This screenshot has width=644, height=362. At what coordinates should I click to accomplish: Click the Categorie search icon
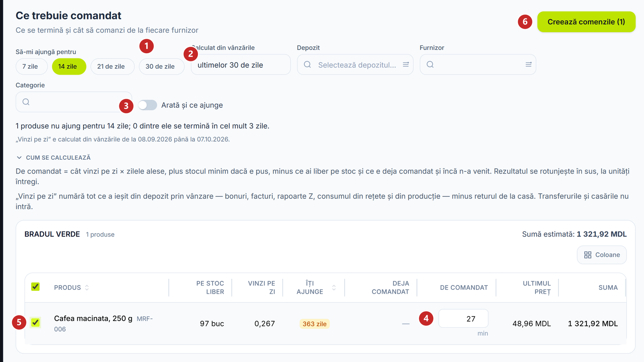click(x=26, y=102)
